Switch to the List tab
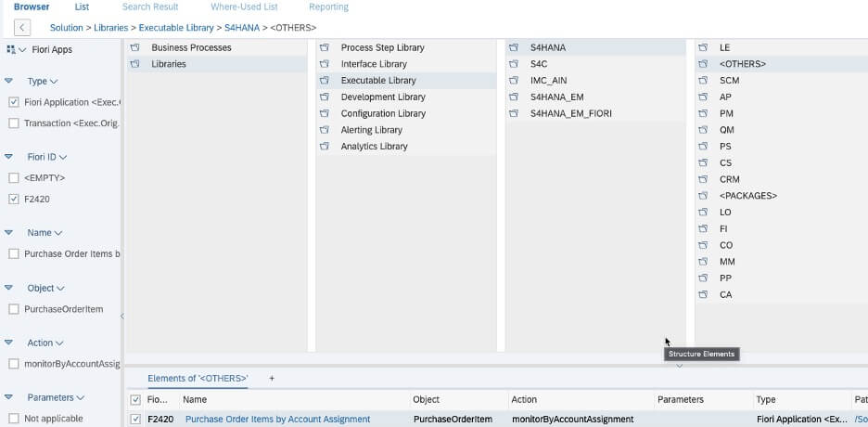The width and height of the screenshot is (868, 427). [82, 7]
